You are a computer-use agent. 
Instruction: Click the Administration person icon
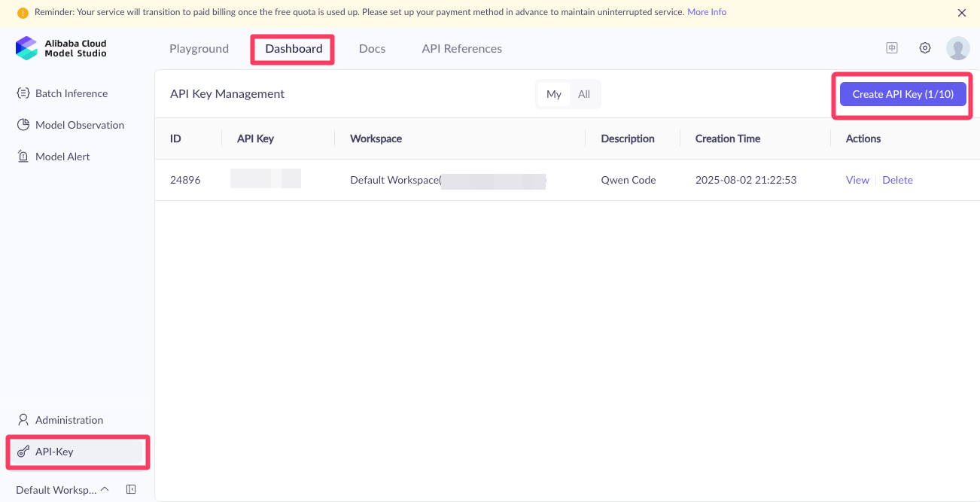click(x=23, y=420)
